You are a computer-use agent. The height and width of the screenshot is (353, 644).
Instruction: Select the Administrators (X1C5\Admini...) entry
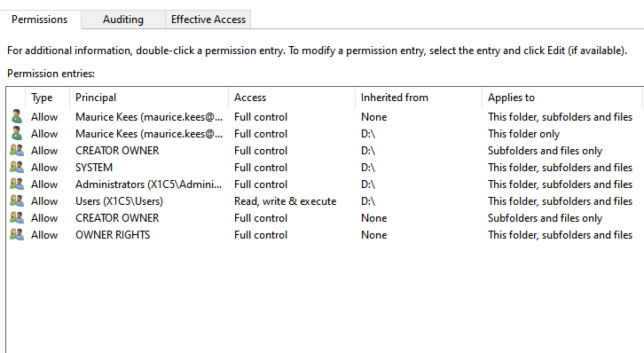[325, 184]
